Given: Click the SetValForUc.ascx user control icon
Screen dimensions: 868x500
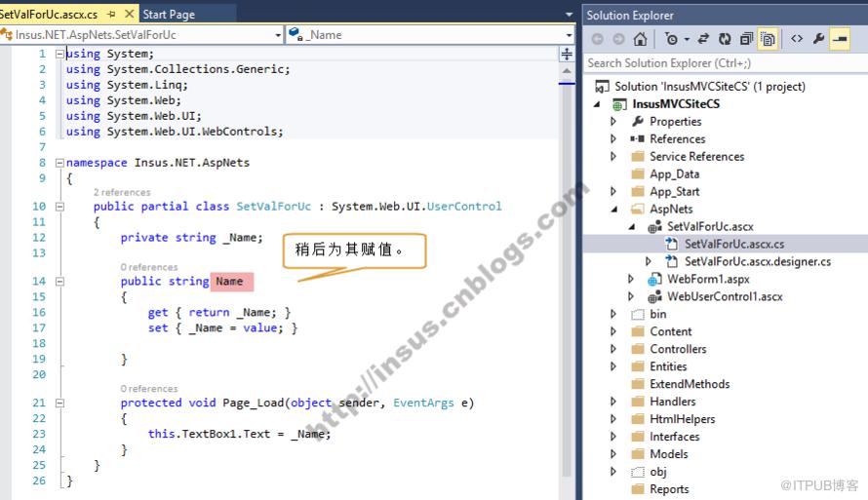Looking at the screenshot, I should (x=654, y=227).
